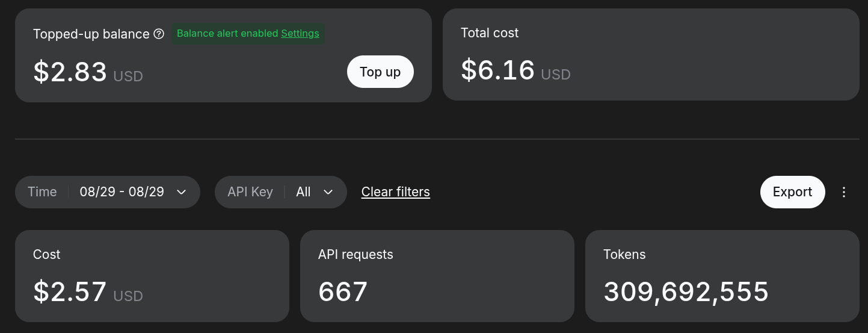868x333 pixels.
Task: Select the $2.83 balance amount
Action: 70,72
